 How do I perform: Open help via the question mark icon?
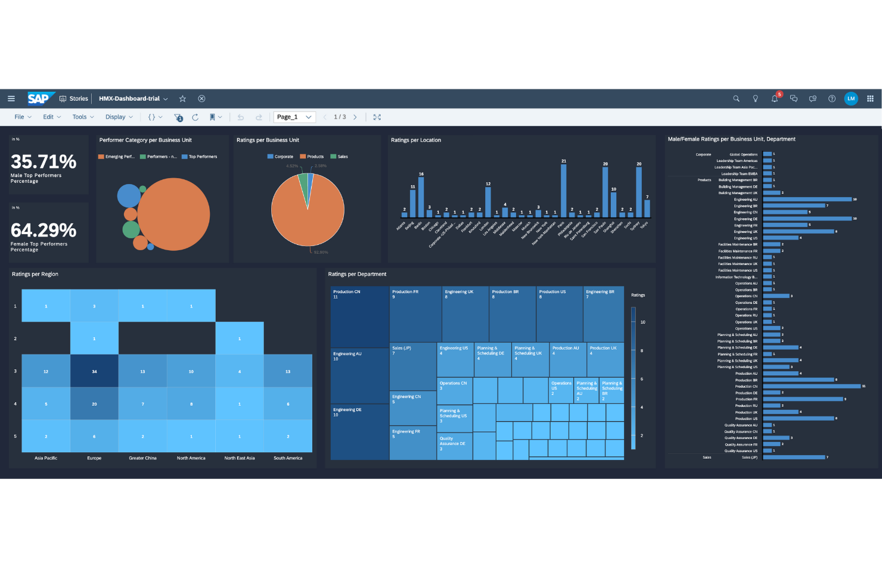(831, 98)
